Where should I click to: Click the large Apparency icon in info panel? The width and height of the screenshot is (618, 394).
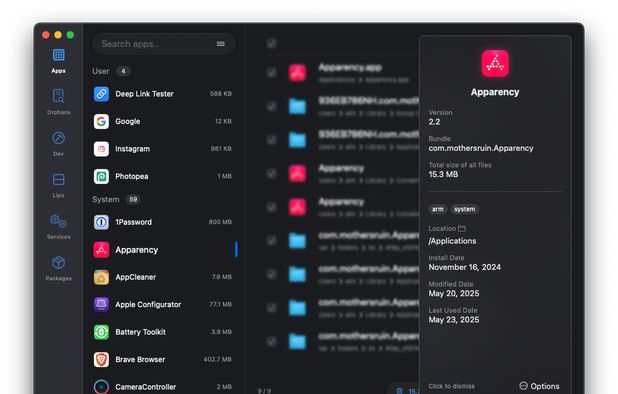pyautogui.click(x=495, y=63)
